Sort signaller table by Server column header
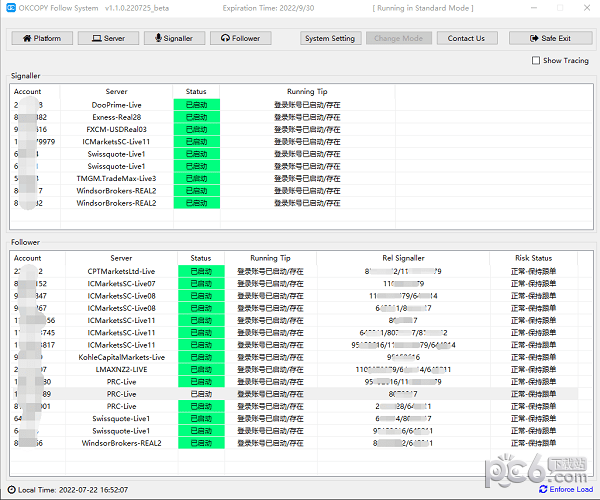Screen dimensions: 600x500 tap(116, 92)
